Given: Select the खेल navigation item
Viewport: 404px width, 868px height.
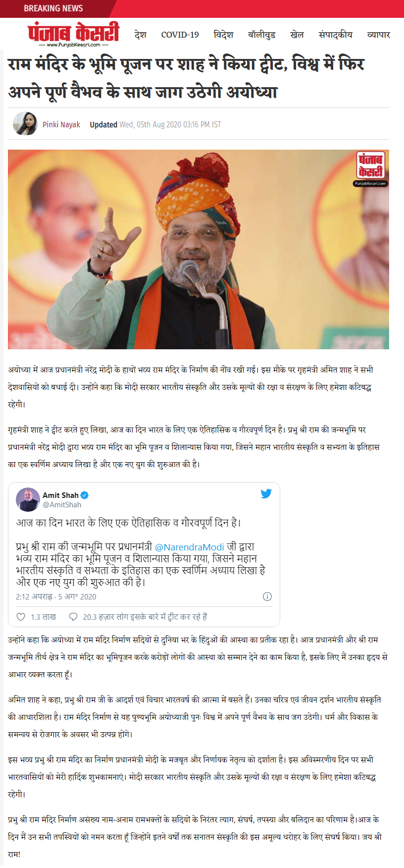Looking at the screenshot, I should [297, 35].
